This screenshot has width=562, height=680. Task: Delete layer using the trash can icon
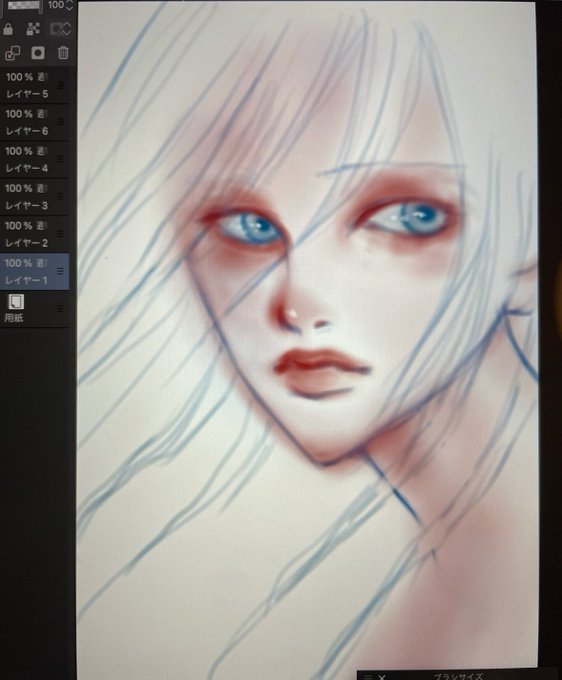pyautogui.click(x=63, y=53)
